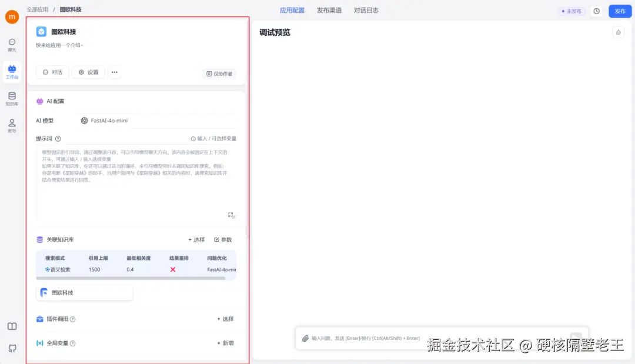This screenshot has height=364, width=635.
Task: Click the 图欧科技 app logo icon
Action: coord(41,32)
